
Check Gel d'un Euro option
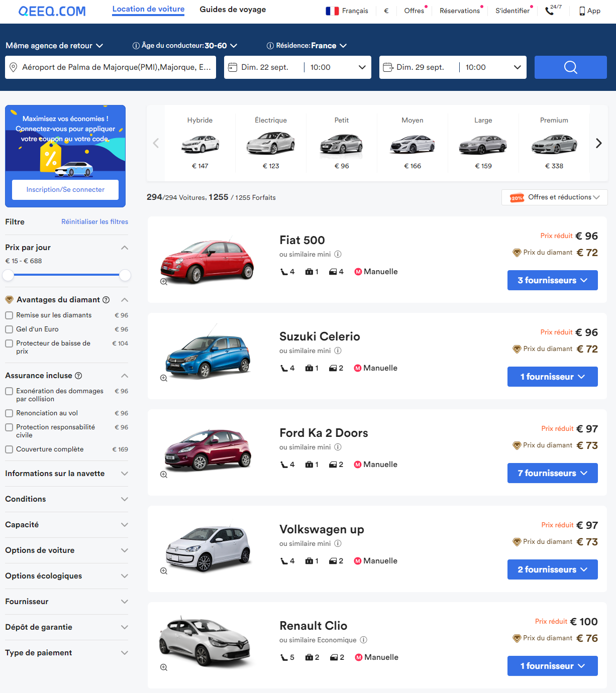(9, 329)
